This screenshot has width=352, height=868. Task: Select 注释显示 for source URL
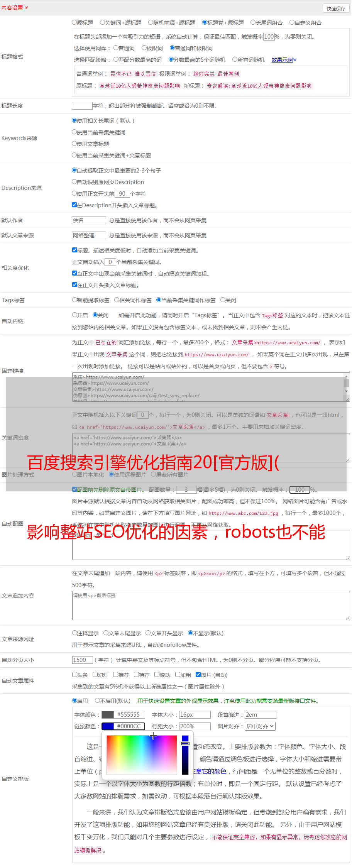coord(75,633)
